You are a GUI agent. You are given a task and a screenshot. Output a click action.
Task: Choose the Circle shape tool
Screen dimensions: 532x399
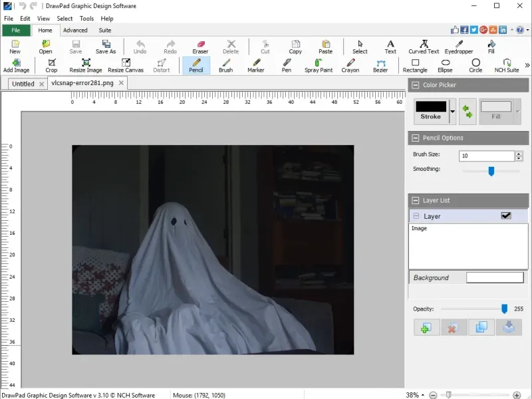point(475,65)
